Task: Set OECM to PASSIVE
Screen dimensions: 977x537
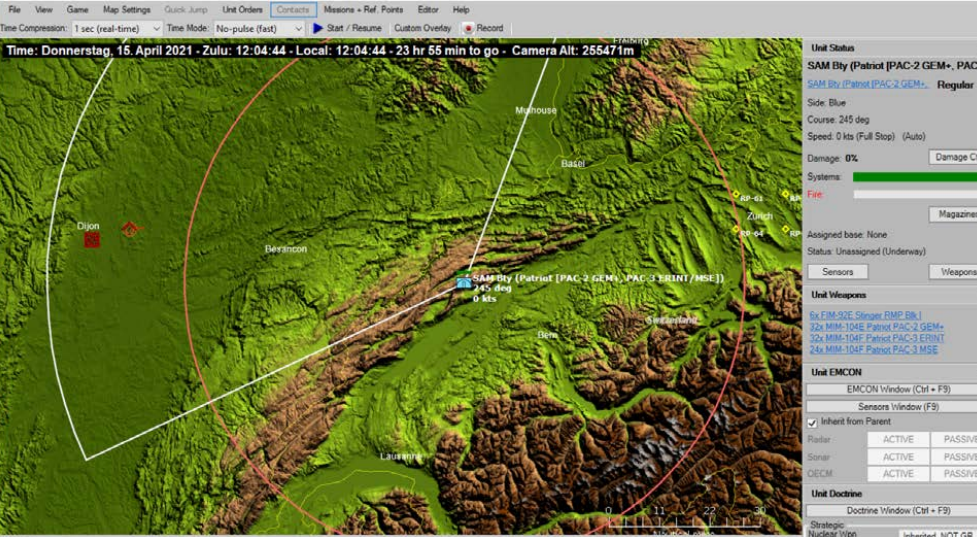Action: click(954, 473)
